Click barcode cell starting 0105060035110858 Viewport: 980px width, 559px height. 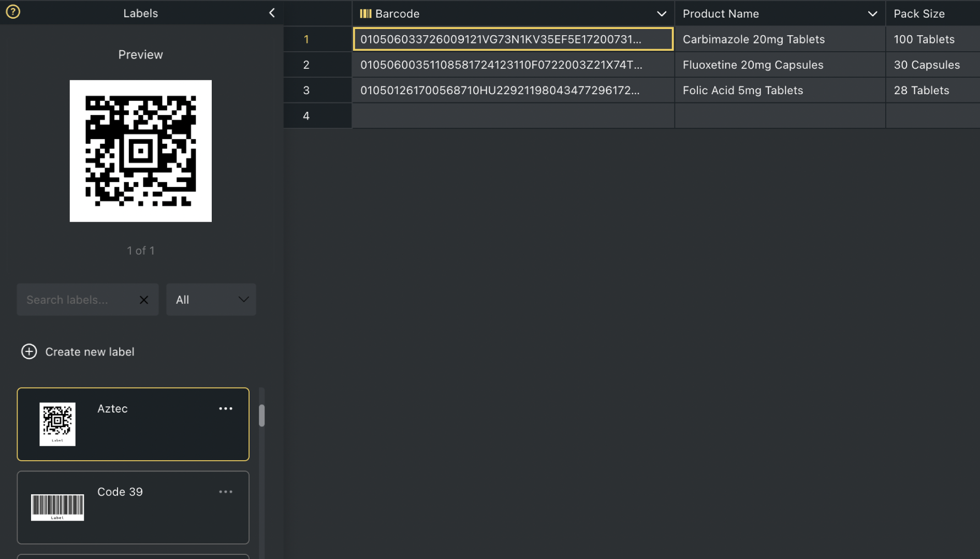(x=513, y=65)
